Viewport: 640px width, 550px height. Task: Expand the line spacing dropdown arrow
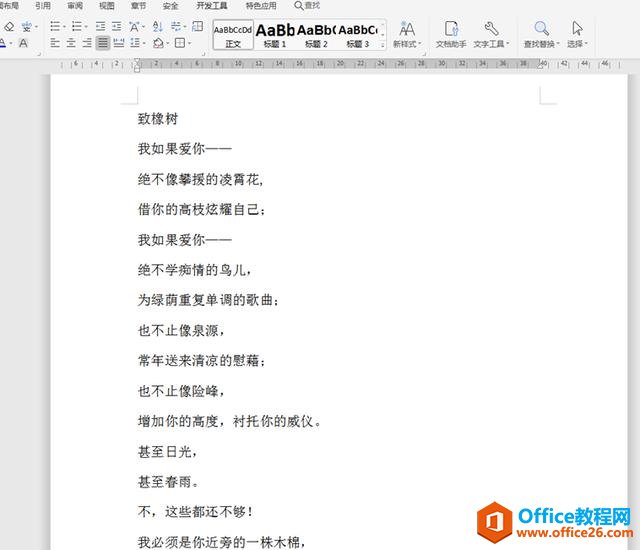tap(144, 43)
